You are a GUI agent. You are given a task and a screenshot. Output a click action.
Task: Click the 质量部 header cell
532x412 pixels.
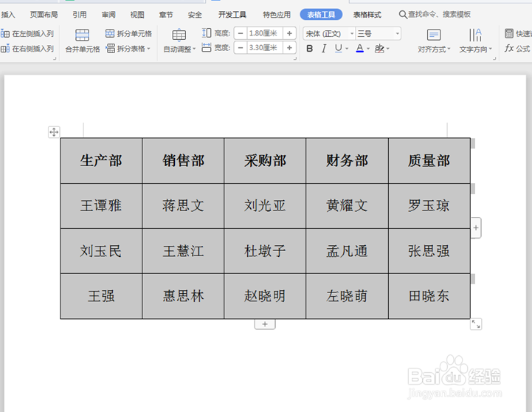429,160
